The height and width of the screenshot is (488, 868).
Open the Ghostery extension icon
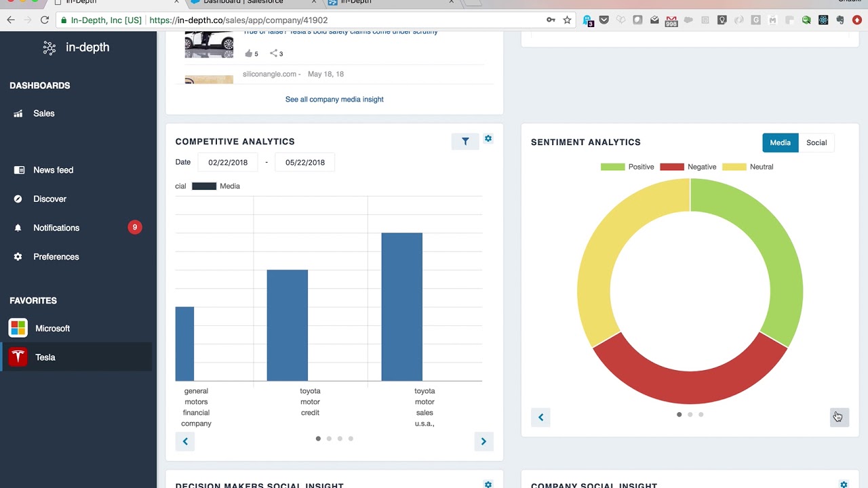point(587,20)
